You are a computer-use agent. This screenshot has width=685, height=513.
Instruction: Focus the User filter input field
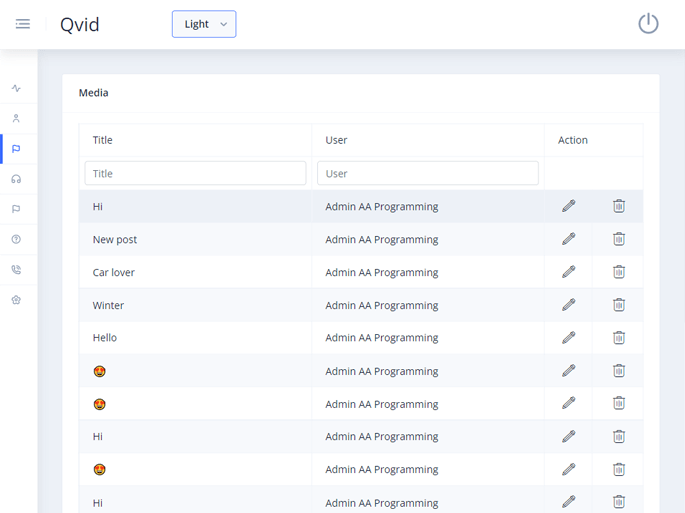[x=427, y=173]
